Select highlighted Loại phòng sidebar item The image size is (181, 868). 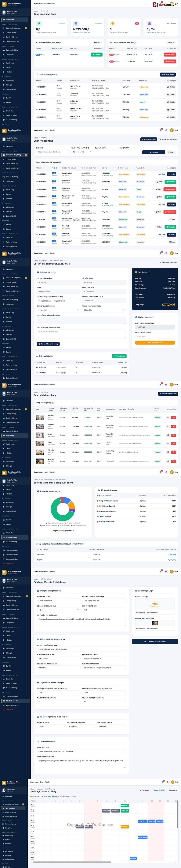click(x=15, y=435)
